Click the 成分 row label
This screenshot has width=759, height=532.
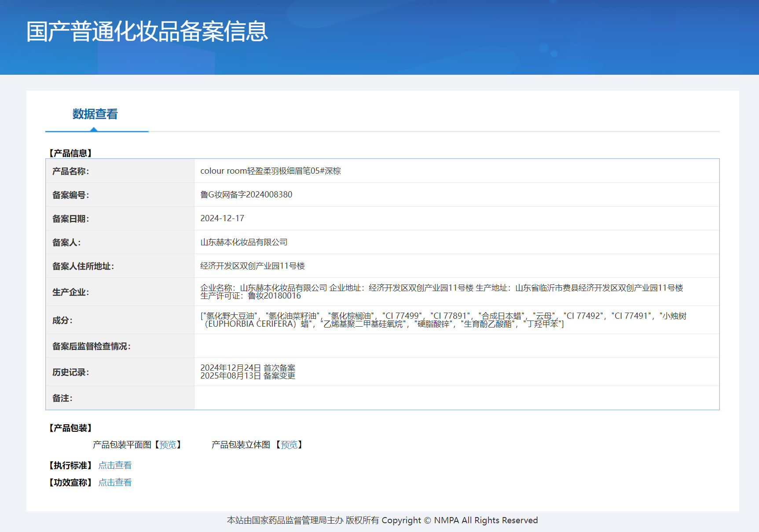62,320
